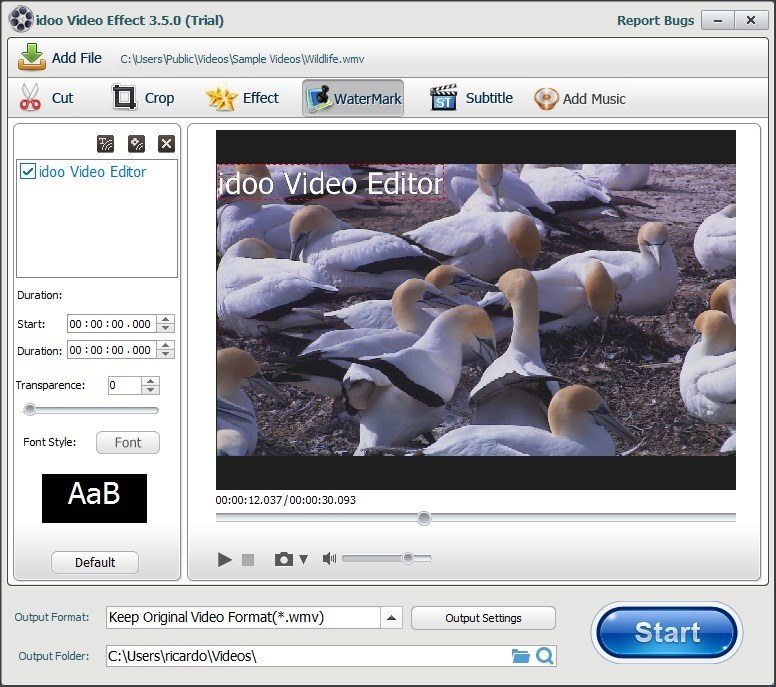Open the Cut tool tab

(47, 98)
